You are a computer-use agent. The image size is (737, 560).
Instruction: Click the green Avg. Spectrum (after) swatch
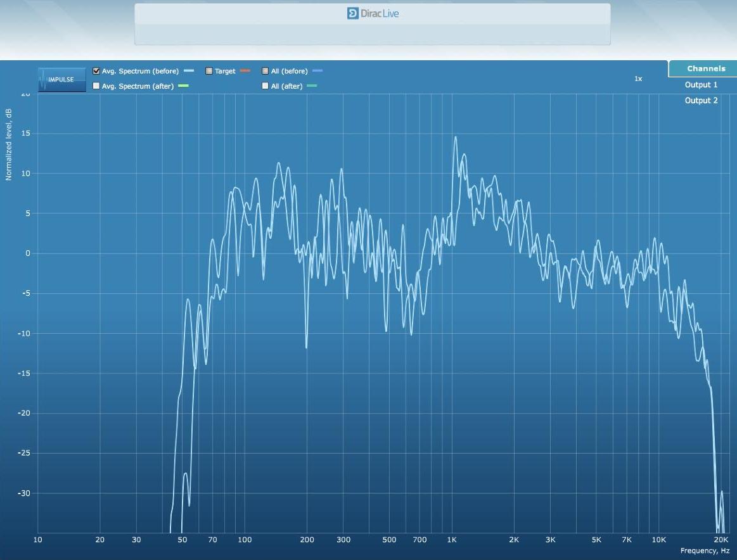184,86
